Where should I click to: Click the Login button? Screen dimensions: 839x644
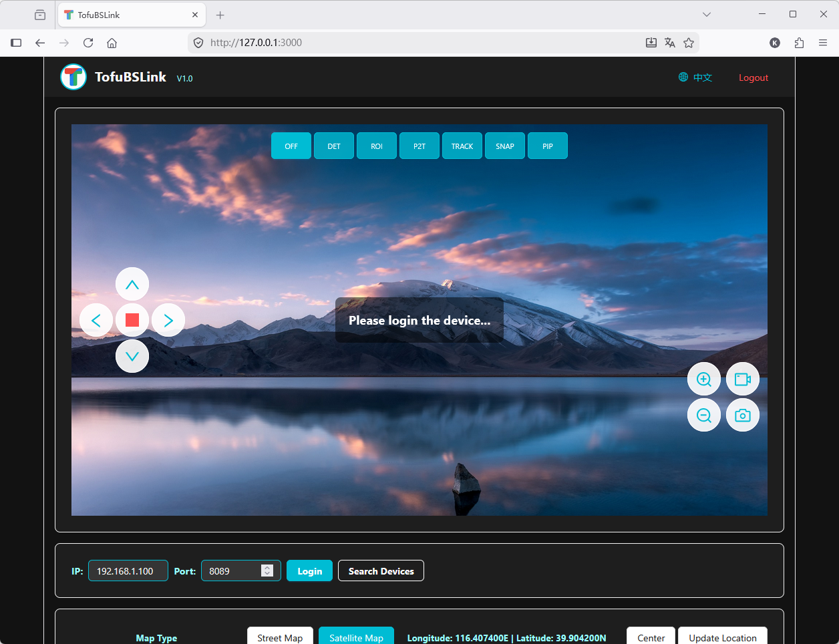coord(309,571)
